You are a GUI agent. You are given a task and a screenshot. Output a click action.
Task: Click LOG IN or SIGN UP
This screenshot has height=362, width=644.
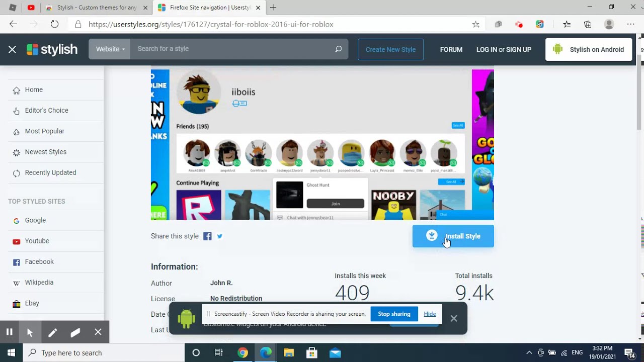504,49
